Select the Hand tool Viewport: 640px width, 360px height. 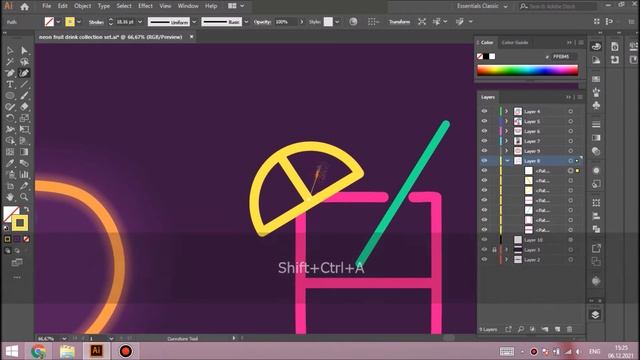tap(10, 197)
